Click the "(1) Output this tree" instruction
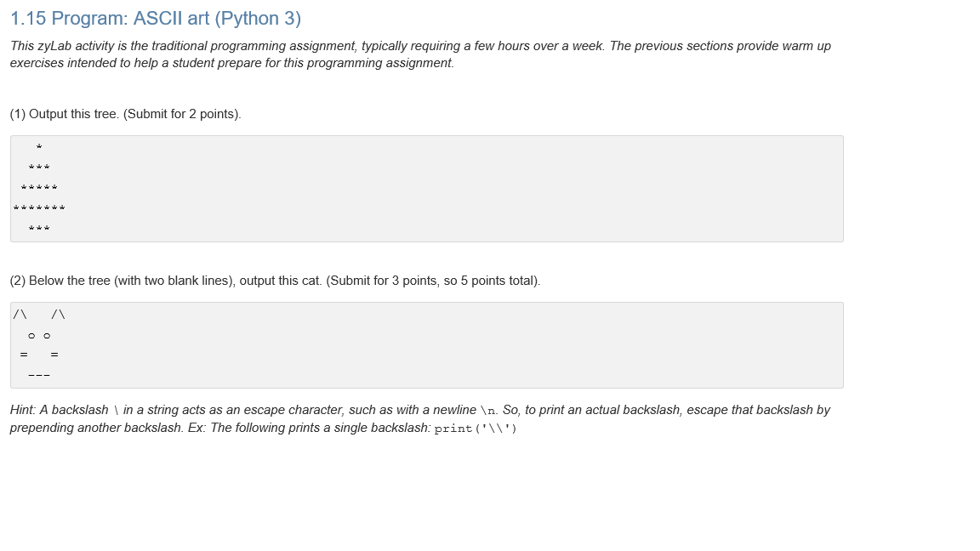The height and width of the screenshot is (551, 980). click(125, 114)
